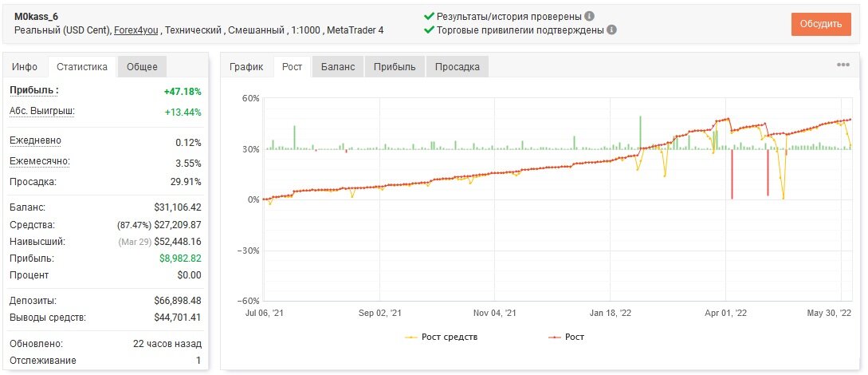
Task: Click info icon beside Результаты/история проверены
Action: (x=590, y=17)
